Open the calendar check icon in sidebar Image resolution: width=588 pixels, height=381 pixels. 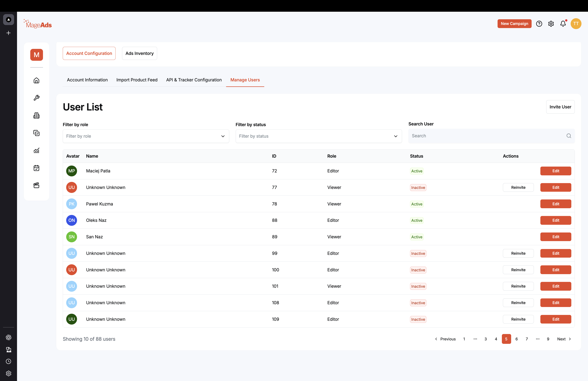click(36, 168)
